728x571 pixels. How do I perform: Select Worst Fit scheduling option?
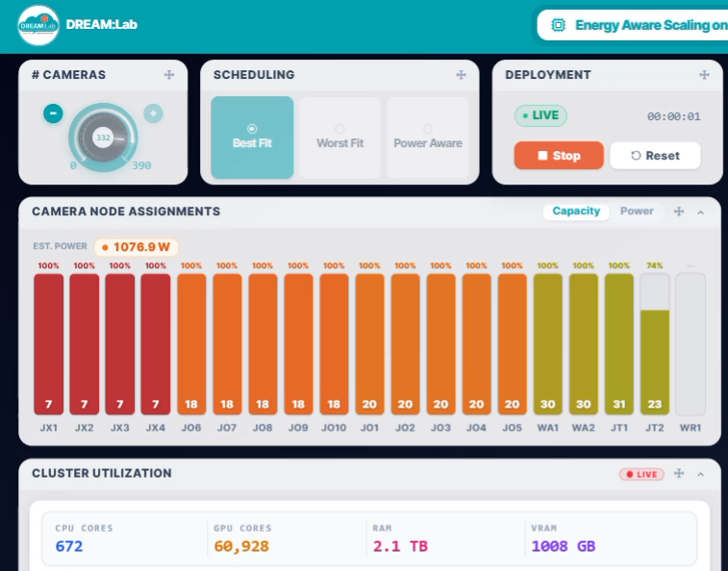pos(339,137)
